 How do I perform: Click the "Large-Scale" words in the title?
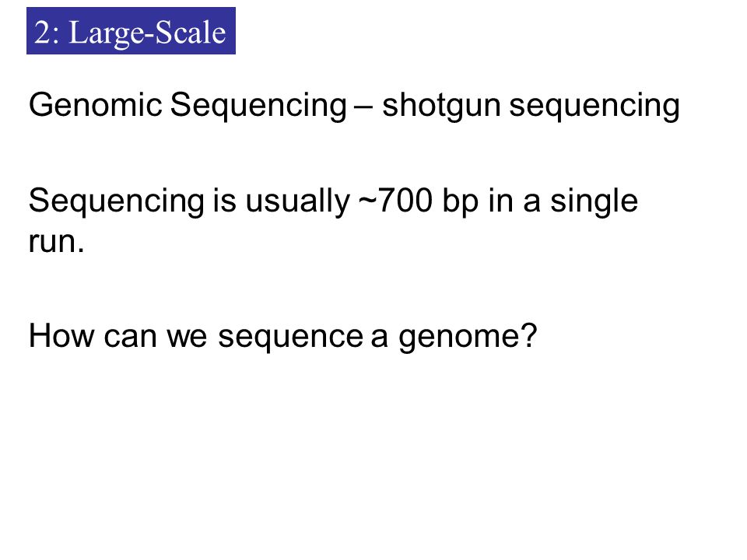coord(147,33)
